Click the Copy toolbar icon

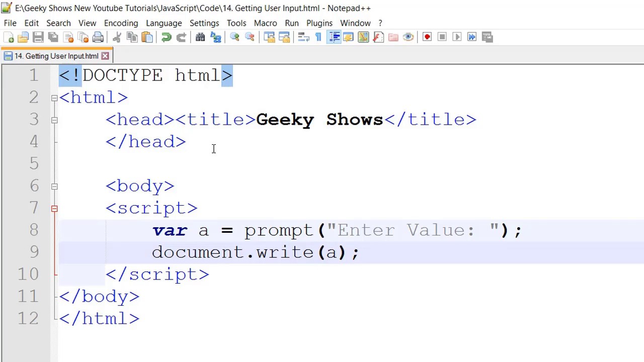coord(132,37)
